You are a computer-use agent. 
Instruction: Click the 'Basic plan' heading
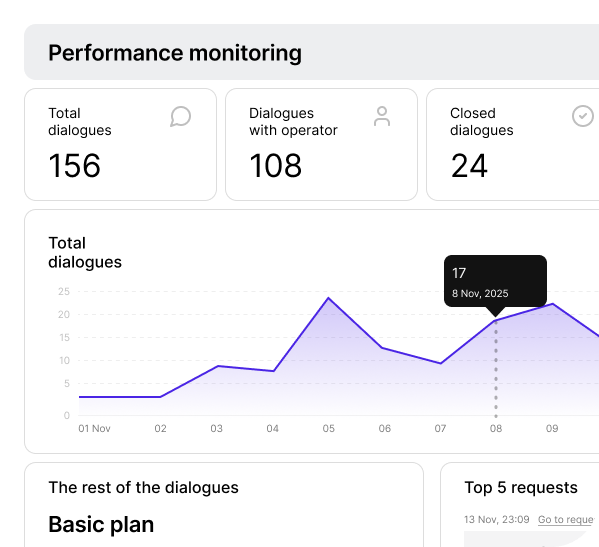pyautogui.click(x=101, y=524)
